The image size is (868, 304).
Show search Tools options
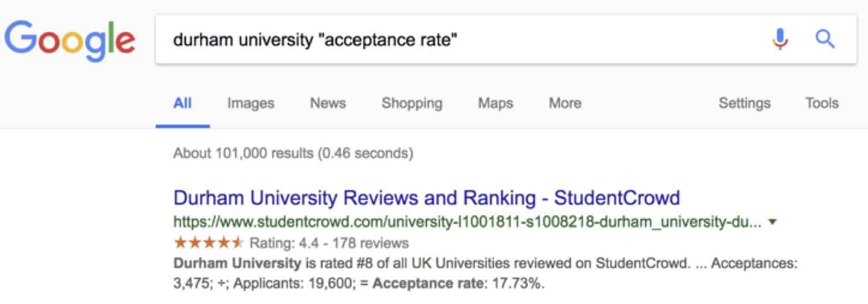coord(822,103)
